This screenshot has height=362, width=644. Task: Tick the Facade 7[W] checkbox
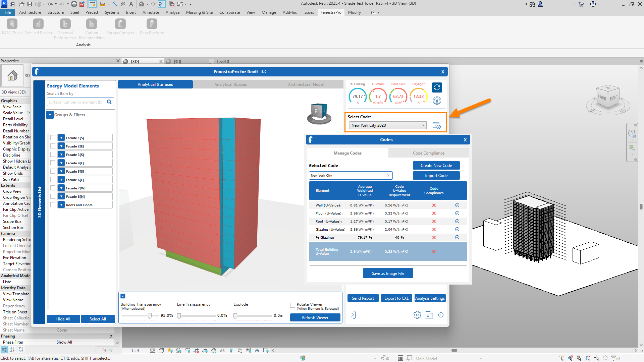point(53,188)
